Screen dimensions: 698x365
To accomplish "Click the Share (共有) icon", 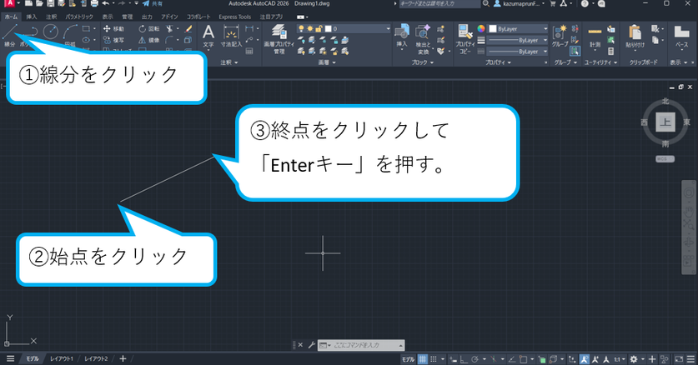I will [x=152, y=4].
